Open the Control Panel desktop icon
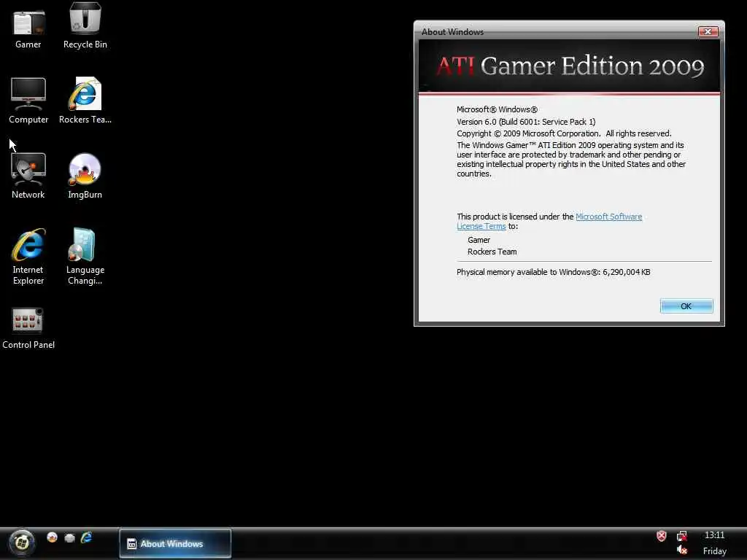Screen dimensions: 747x560 pos(28,327)
